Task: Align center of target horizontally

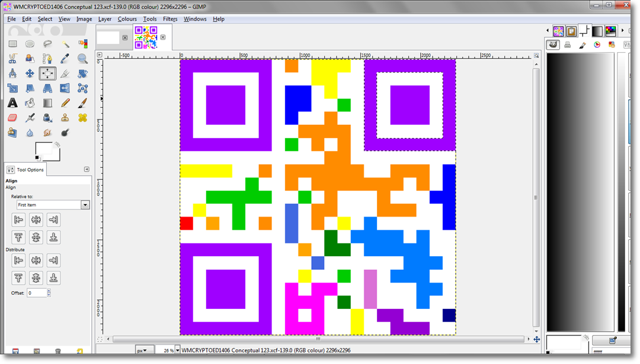Action: coord(36,220)
